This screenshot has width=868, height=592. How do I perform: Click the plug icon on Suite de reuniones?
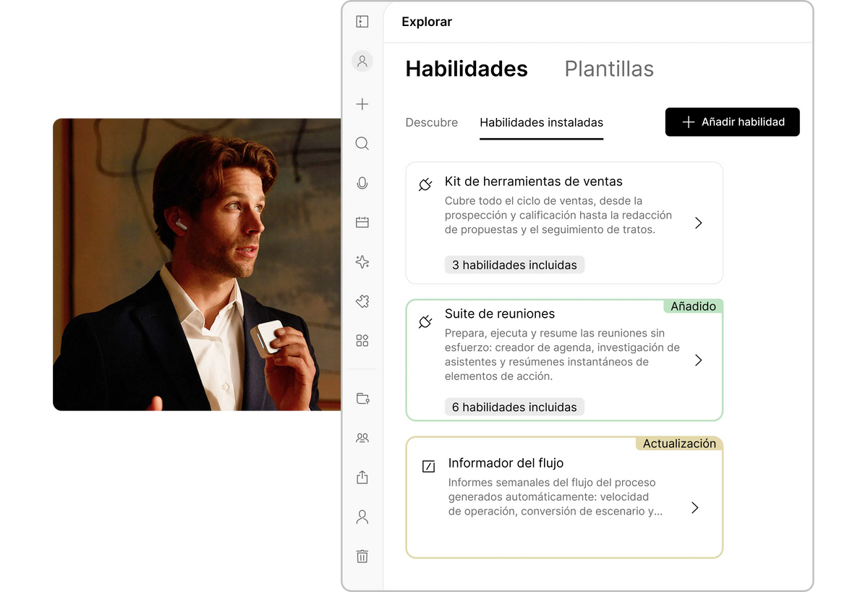425,321
